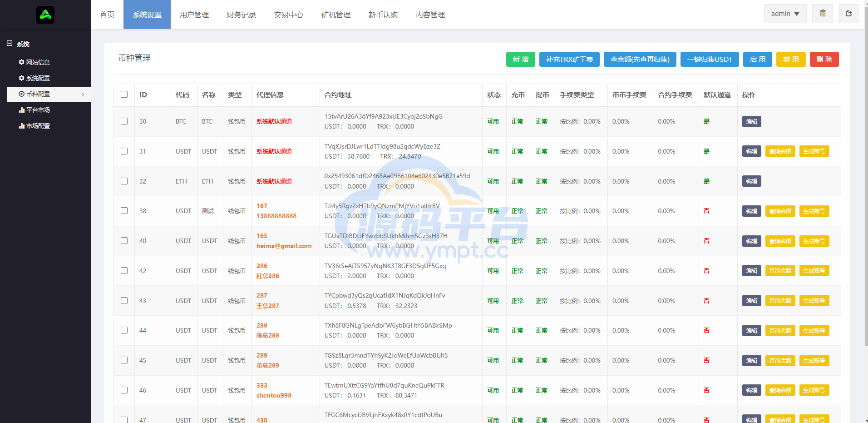This screenshot has height=423, width=868.
Task: Click agent email heima@gmail.com
Action: pyautogui.click(x=284, y=246)
